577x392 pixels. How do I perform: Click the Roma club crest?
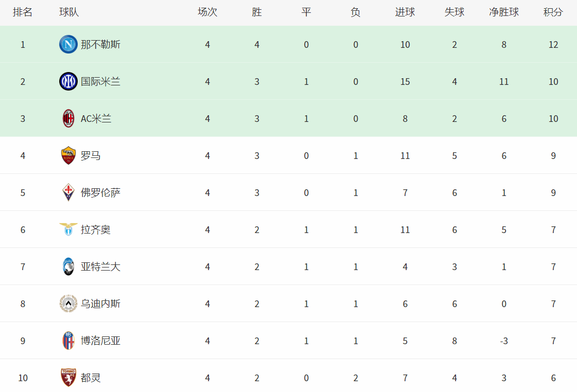pos(68,155)
